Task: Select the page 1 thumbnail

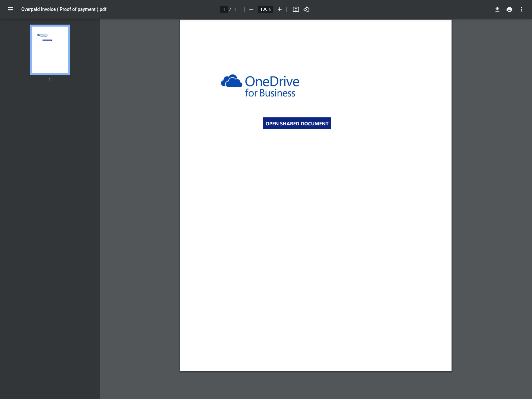Action: click(x=50, y=50)
